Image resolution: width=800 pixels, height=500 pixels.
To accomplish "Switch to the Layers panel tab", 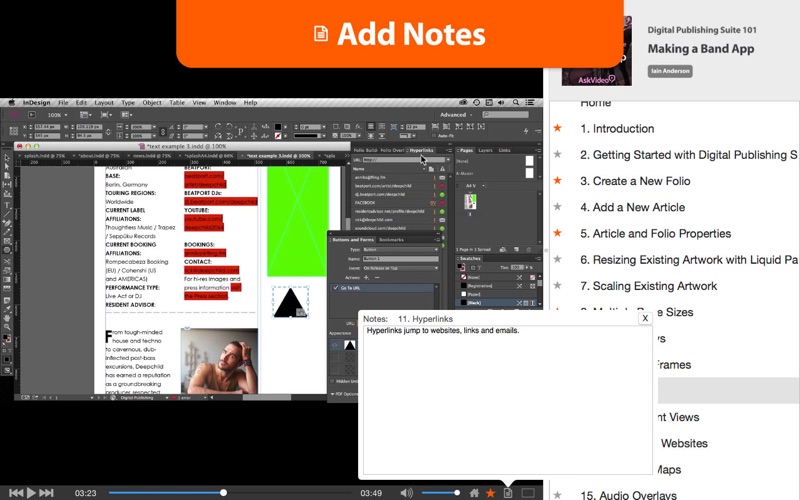I will (485, 151).
